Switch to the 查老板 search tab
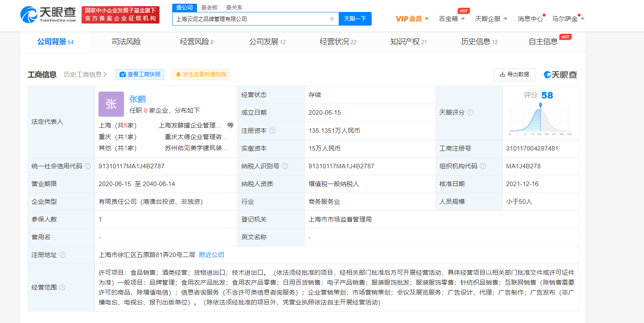644x323 pixels. pos(209,7)
